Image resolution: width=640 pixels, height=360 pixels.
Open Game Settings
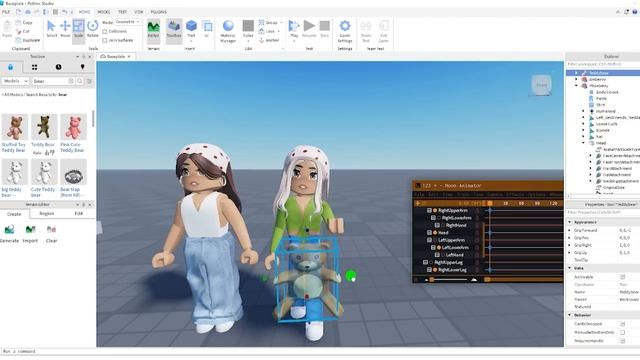coord(345,31)
